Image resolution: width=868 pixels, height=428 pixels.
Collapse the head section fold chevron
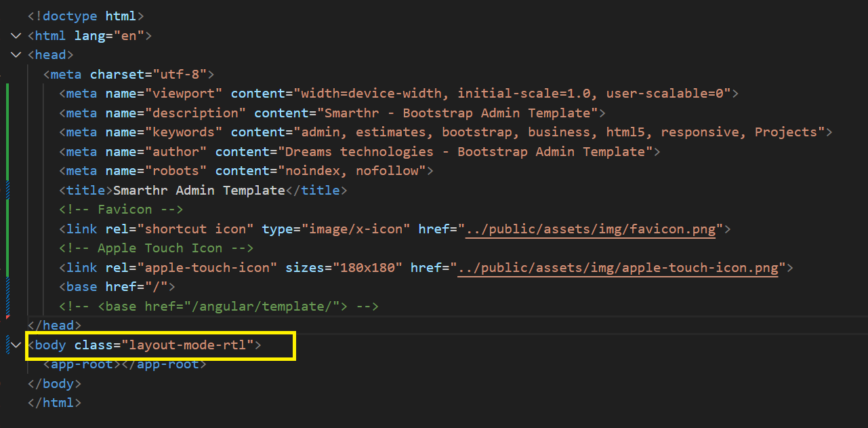(x=16, y=55)
